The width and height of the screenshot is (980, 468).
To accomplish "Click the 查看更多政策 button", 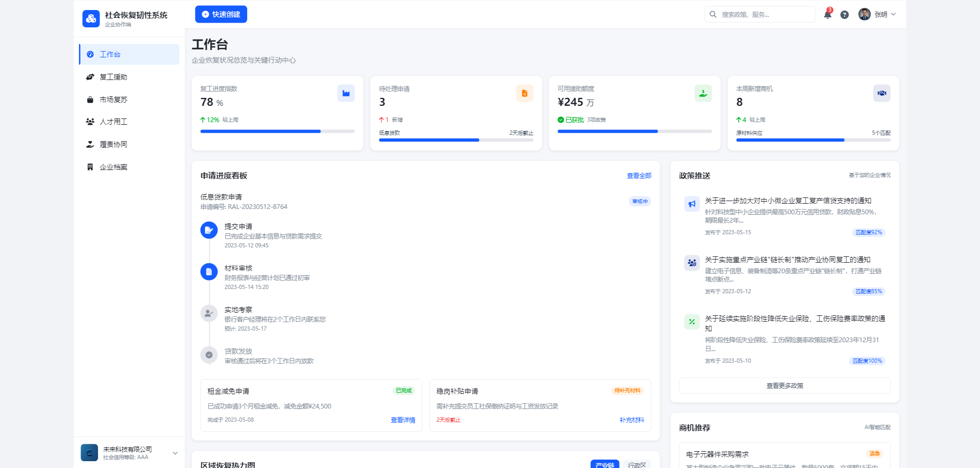I will pos(785,386).
